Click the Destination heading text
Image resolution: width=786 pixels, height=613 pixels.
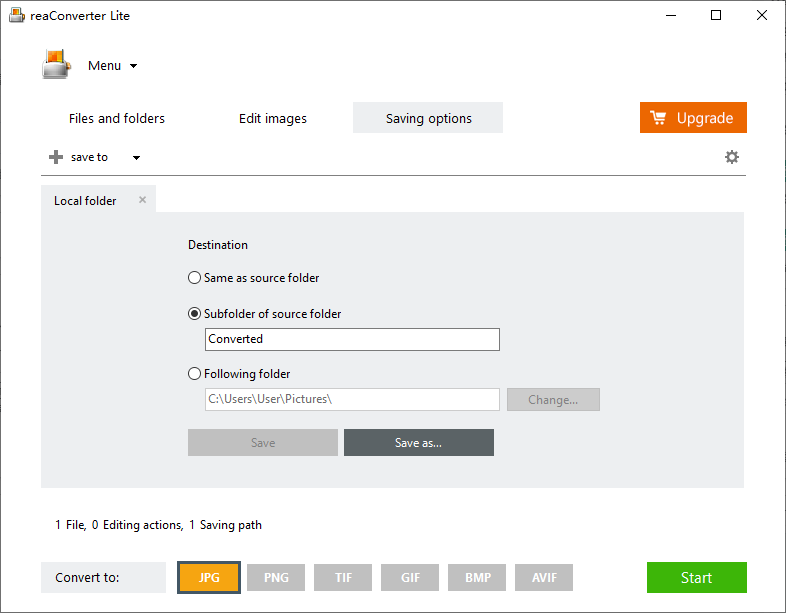[218, 245]
